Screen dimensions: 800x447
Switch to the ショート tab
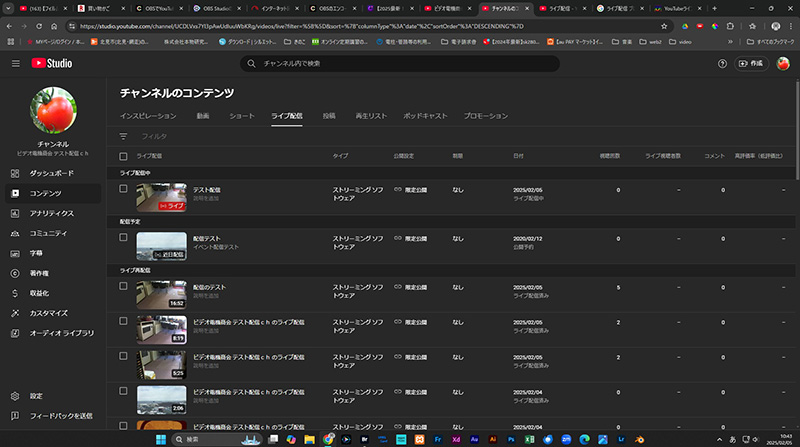(241, 116)
